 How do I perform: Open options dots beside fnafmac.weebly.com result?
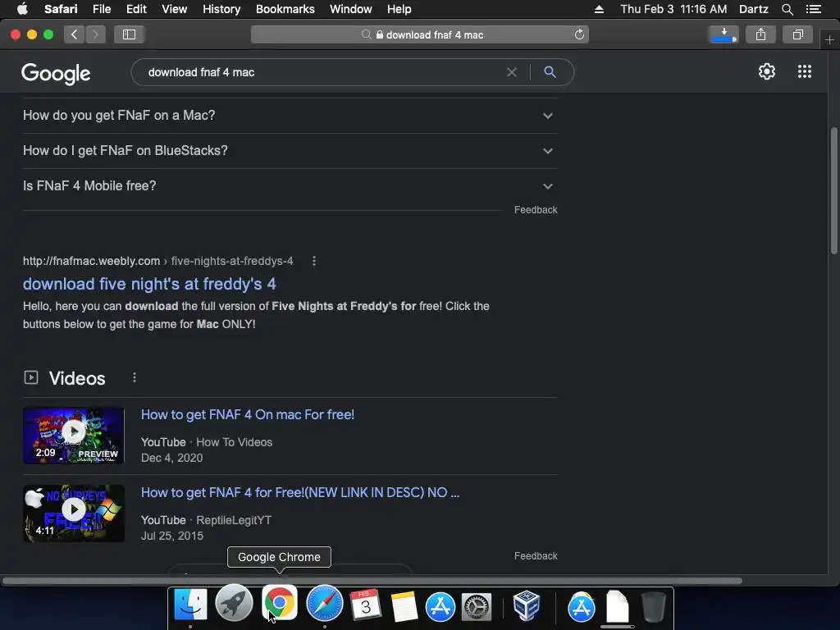[x=314, y=261]
